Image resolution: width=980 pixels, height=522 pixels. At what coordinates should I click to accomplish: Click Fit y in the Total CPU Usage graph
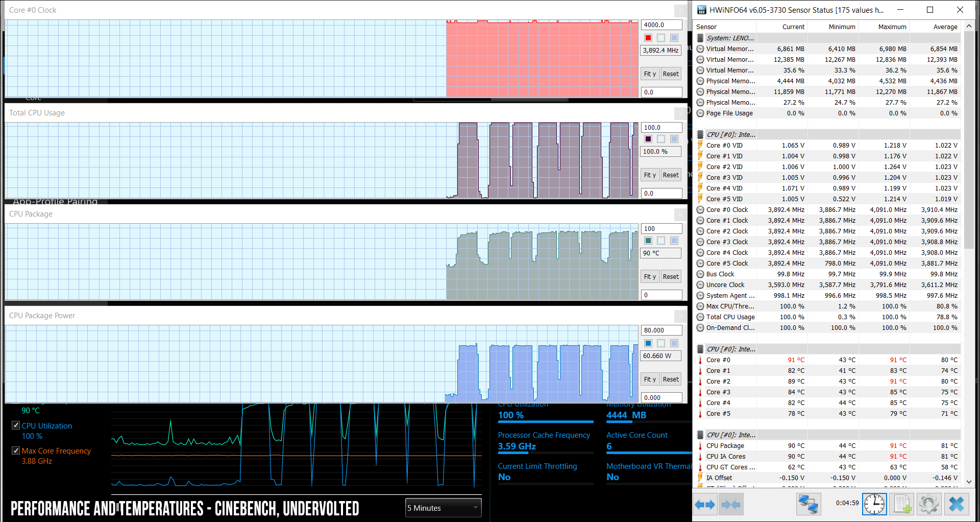pos(650,175)
